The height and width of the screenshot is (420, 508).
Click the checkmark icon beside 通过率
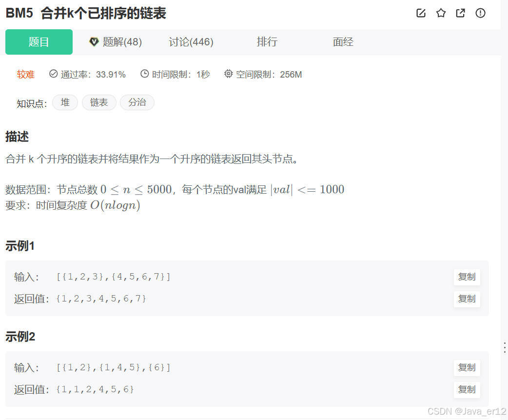point(53,74)
